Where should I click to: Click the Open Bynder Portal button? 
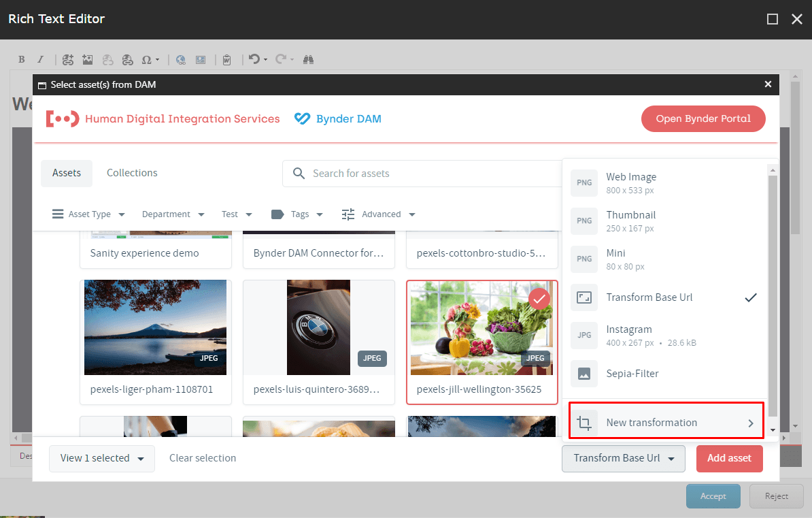(703, 118)
